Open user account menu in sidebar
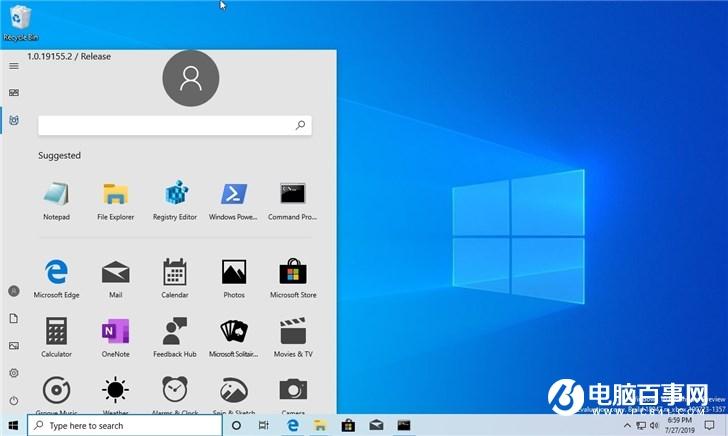Viewport: 728px width, 436px height. (x=14, y=291)
